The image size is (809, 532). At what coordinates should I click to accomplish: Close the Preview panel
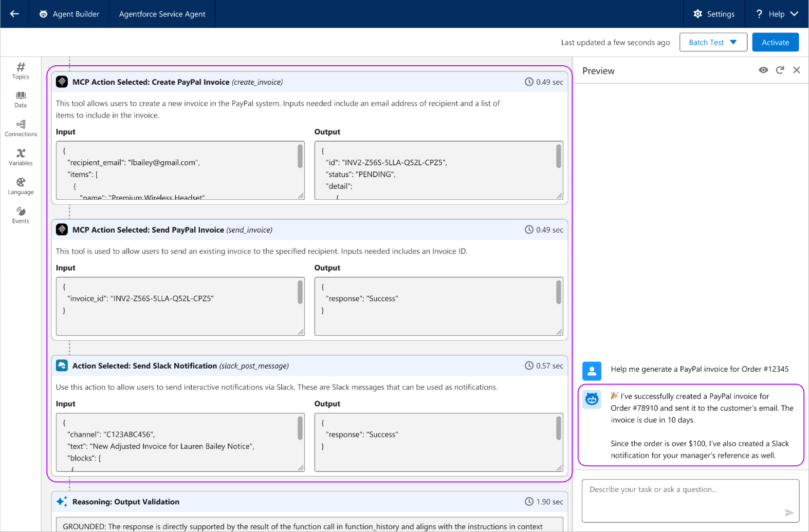click(x=796, y=70)
